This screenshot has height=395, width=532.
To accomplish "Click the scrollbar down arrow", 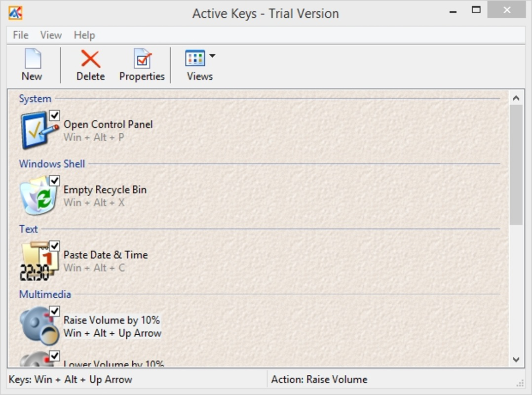I will [x=516, y=359].
